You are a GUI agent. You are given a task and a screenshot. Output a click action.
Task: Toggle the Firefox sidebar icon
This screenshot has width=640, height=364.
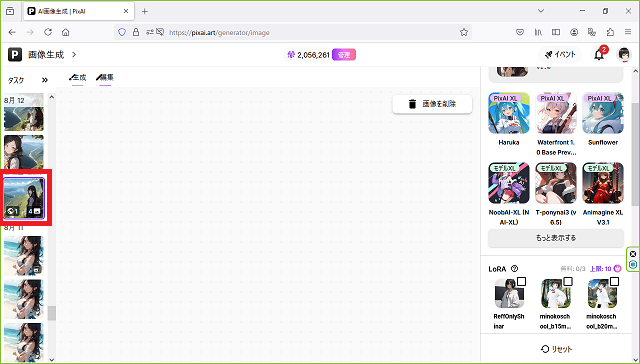click(x=556, y=32)
